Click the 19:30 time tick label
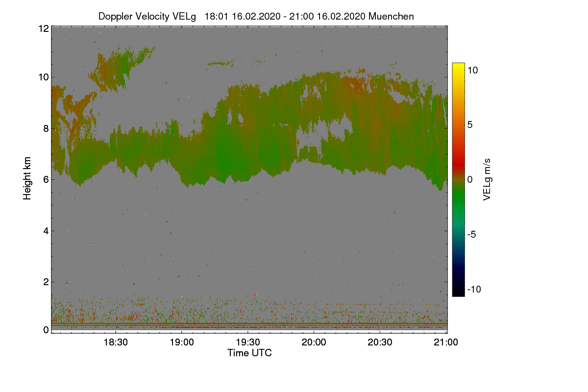 247,343
